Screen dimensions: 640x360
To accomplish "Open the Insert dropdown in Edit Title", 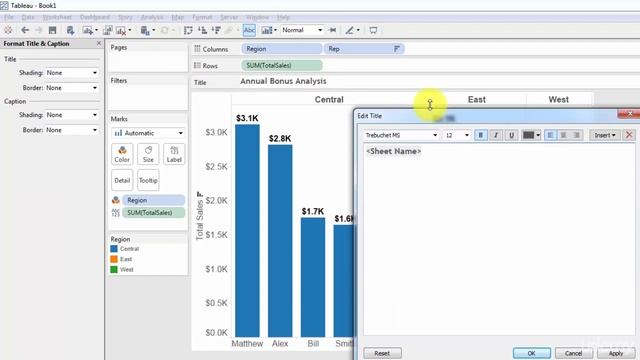I will pyautogui.click(x=604, y=135).
